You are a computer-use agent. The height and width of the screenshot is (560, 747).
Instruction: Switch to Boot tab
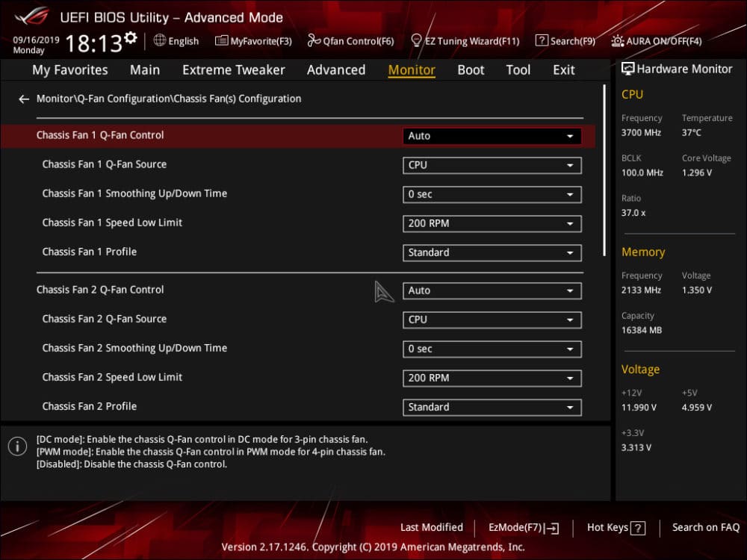pyautogui.click(x=471, y=70)
